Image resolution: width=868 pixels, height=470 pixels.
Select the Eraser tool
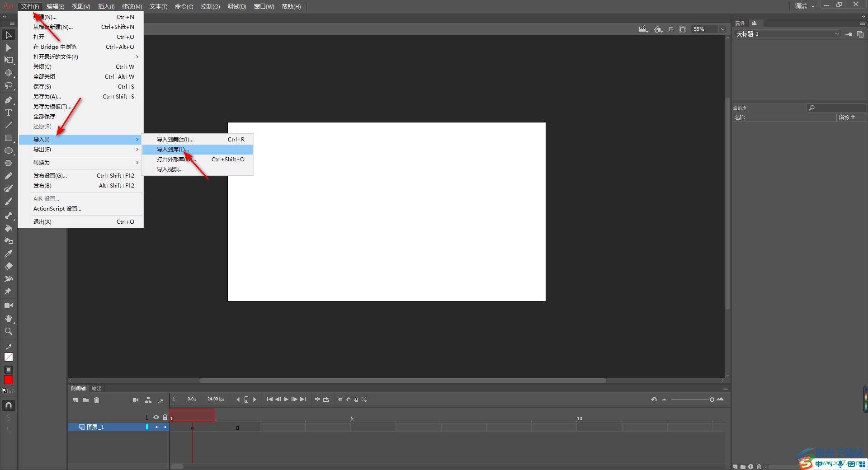[9, 266]
